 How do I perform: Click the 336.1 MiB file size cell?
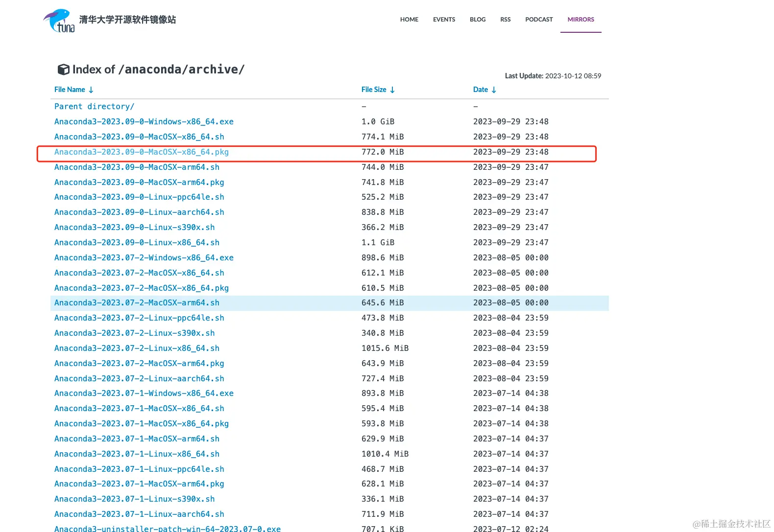coord(383,499)
